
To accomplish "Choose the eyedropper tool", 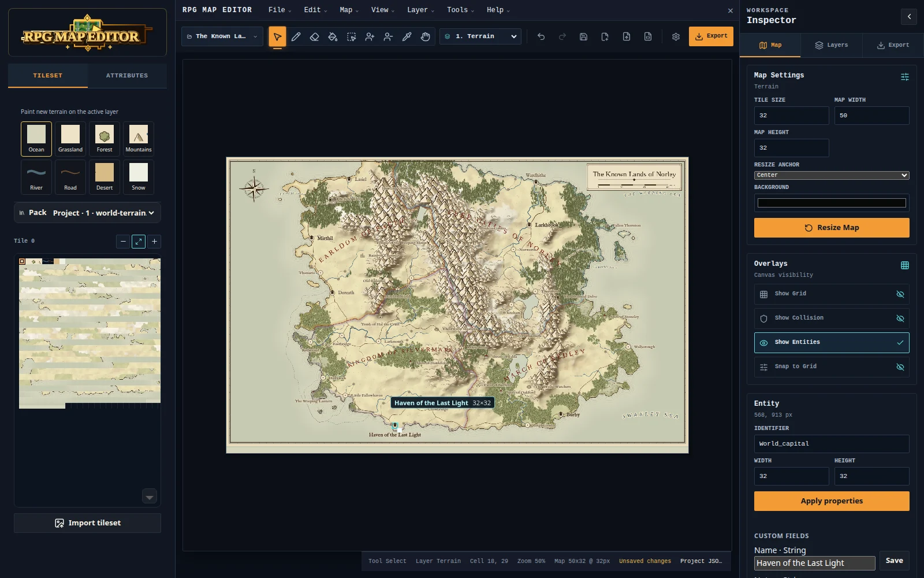I will [x=407, y=36].
